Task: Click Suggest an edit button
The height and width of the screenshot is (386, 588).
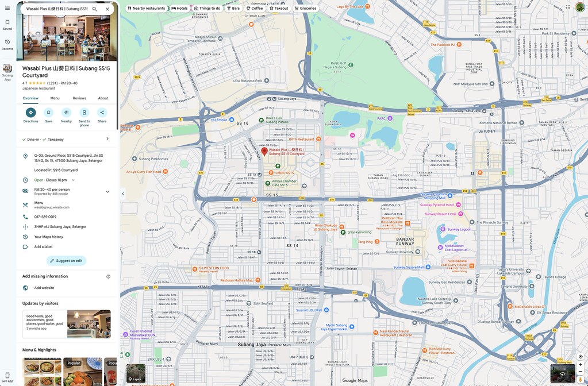Action: (66, 261)
